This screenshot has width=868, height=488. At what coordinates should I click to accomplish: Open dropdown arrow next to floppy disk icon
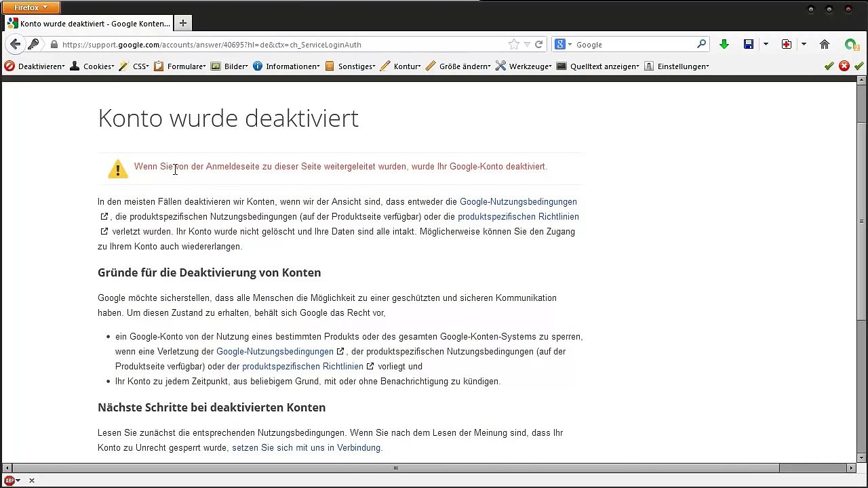pos(766,45)
